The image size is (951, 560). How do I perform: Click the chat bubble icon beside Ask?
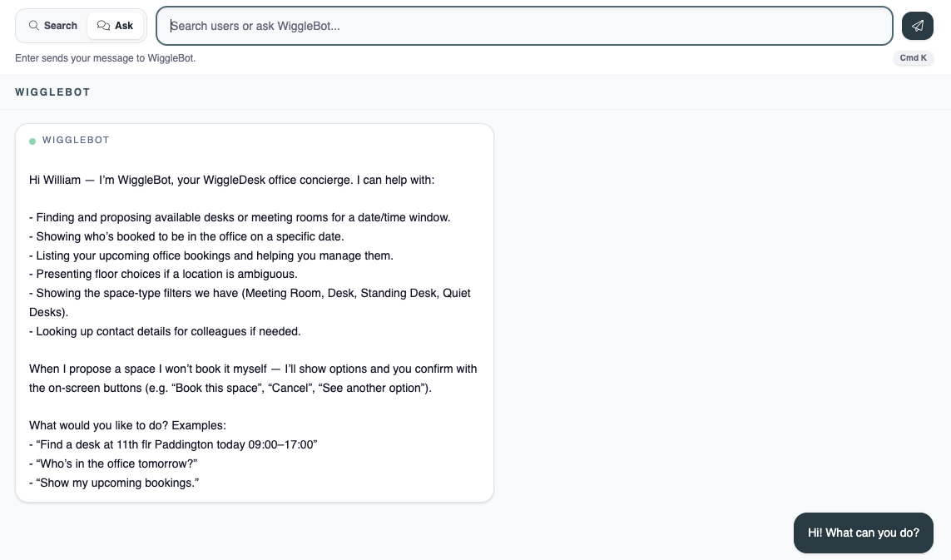103,26
